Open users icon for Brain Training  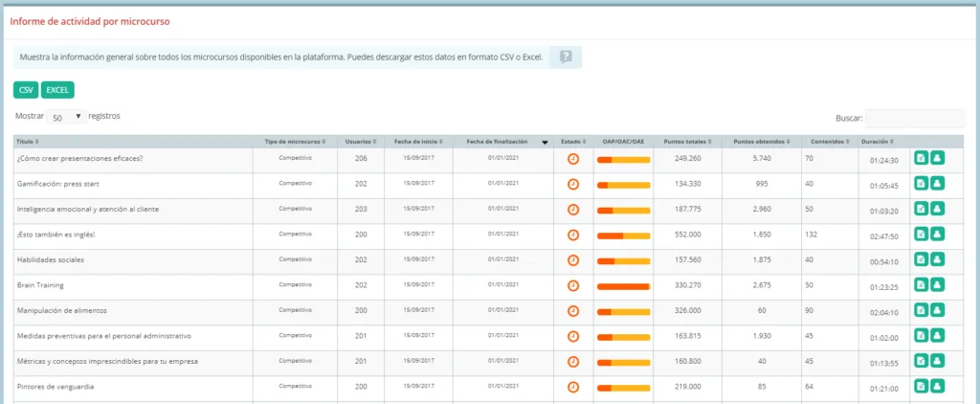937,284
